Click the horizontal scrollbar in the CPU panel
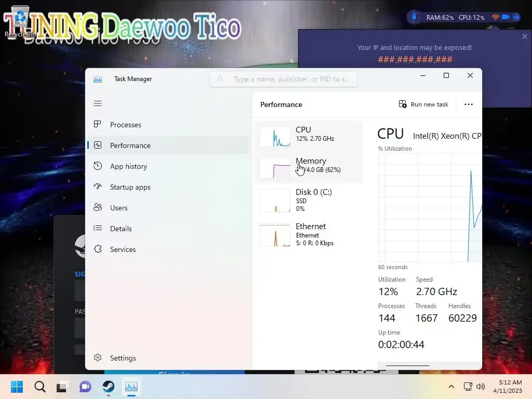Image resolution: width=532 pixels, height=399 pixels. (x=407, y=366)
